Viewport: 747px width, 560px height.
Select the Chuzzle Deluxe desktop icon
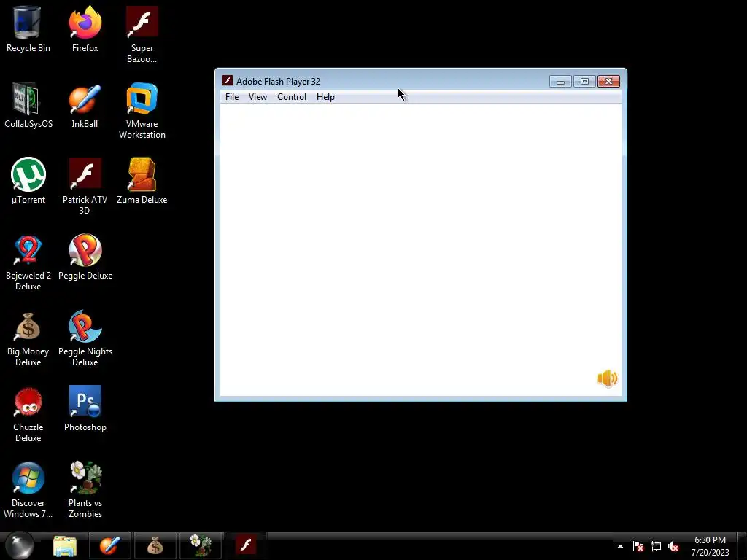(x=28, y=414)
